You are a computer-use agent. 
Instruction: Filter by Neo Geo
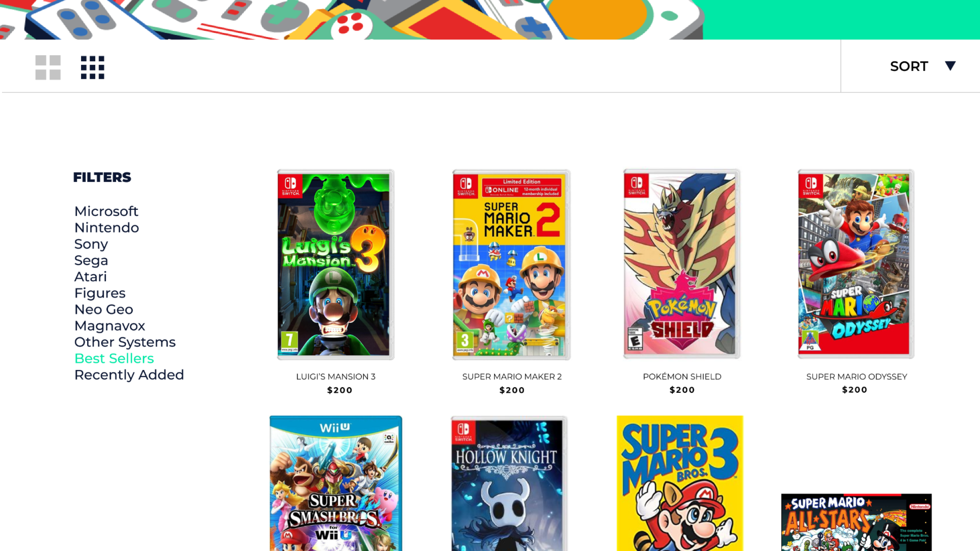click(x=104, y=310)
